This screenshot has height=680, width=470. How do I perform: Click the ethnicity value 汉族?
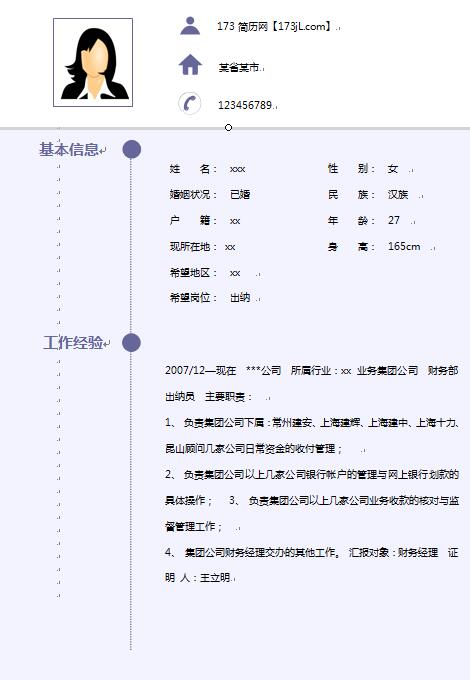tap(398, 194)
